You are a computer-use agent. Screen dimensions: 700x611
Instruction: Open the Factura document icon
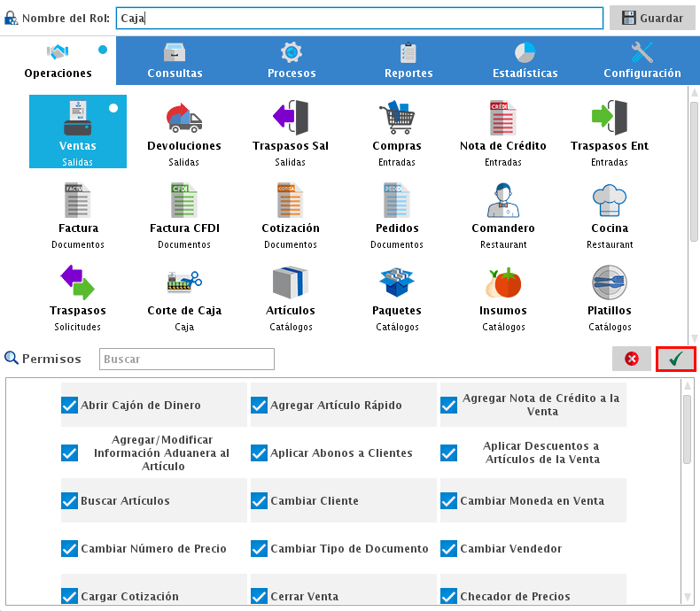78,200
